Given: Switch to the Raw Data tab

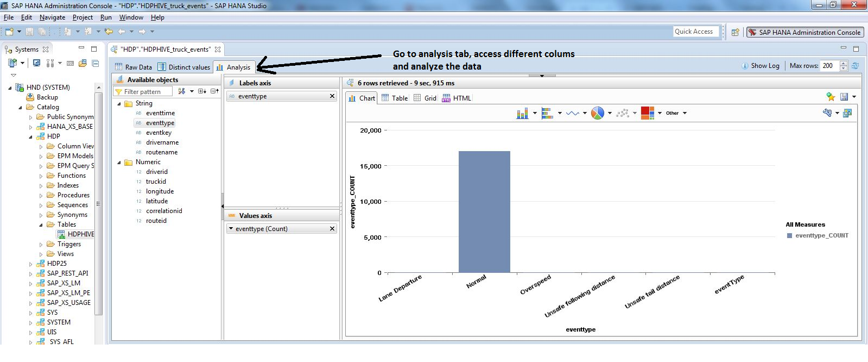Looking at the screenshot, I should [x=133, y=67].
